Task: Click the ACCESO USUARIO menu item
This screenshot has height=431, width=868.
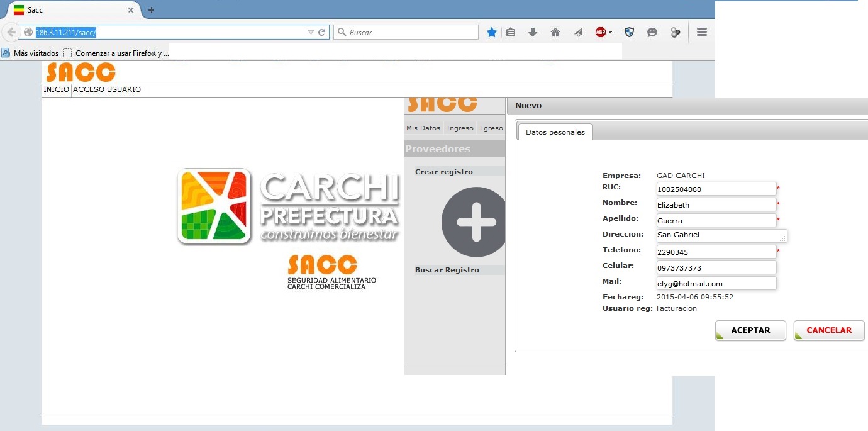Action: point(107,90)
